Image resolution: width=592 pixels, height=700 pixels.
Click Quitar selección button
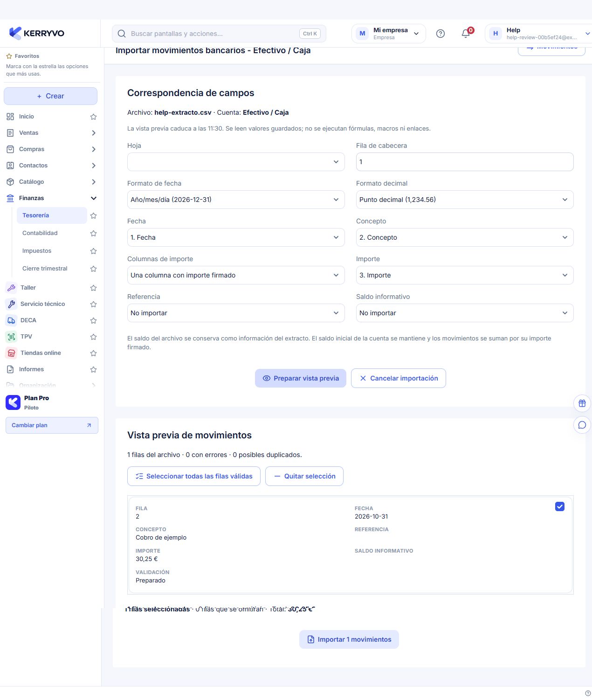(x=304, y=476)
